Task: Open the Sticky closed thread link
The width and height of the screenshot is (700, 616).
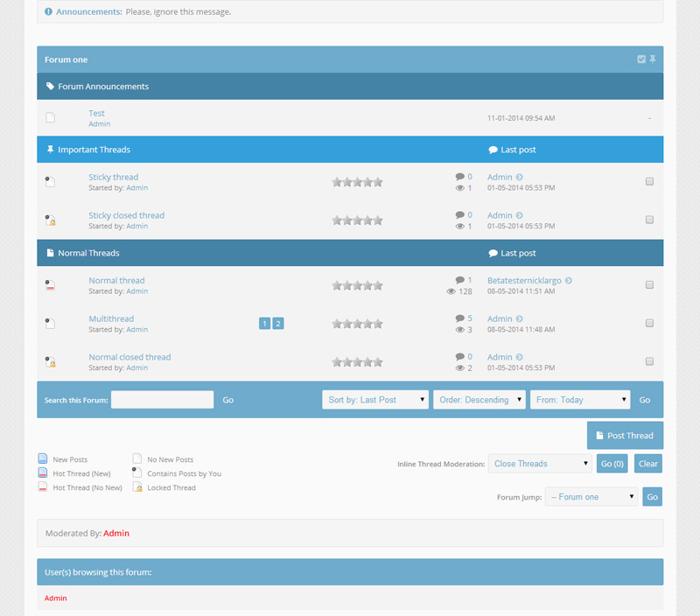Action: click(126, 215)
